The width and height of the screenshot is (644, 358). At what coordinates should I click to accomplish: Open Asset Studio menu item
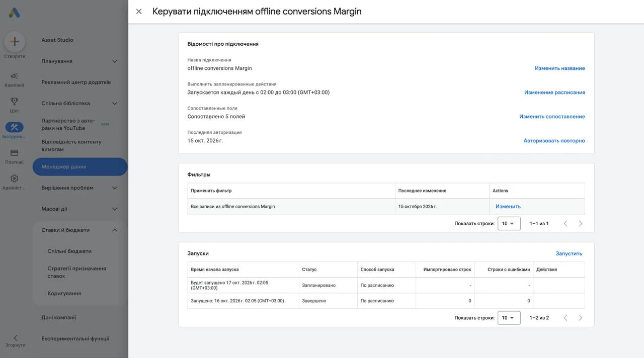point(57,40)
